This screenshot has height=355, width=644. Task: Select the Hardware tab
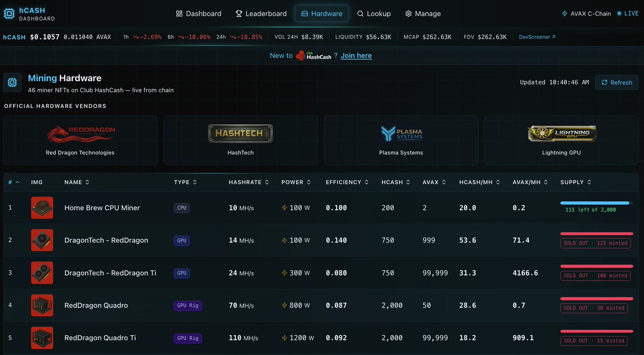[x=321, y=13]
